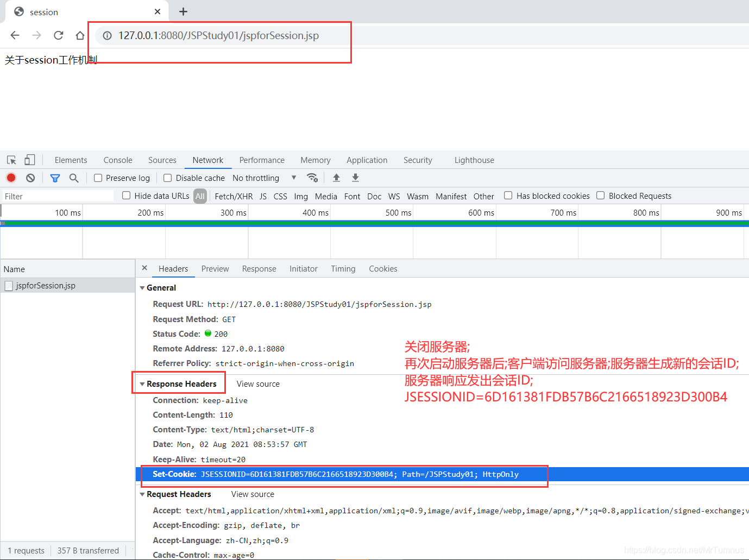Filter requests by Media
This screenshot has height=560, width=749.
(326, 196)
